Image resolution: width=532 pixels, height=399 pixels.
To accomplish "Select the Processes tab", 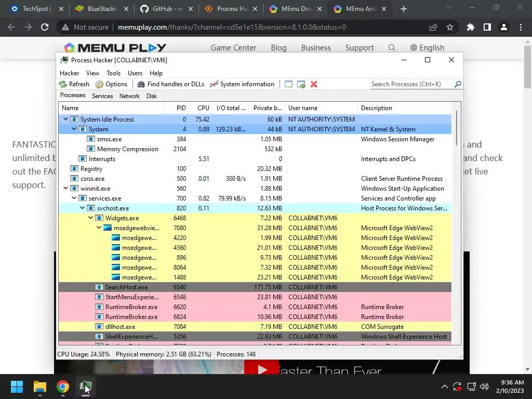I will coord(73,96).
